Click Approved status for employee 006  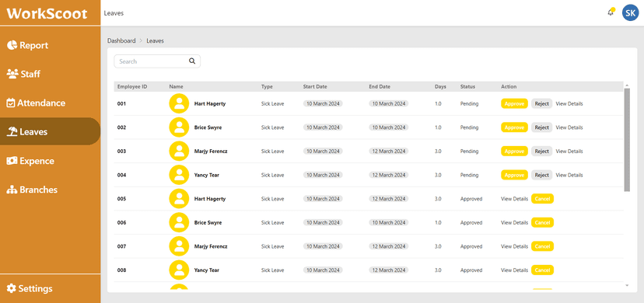pyautogui.click(x=471, y=223)
